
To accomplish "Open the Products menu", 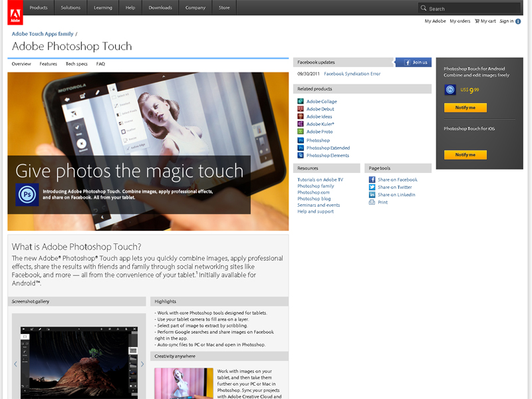I will click(x=39, y=7).
